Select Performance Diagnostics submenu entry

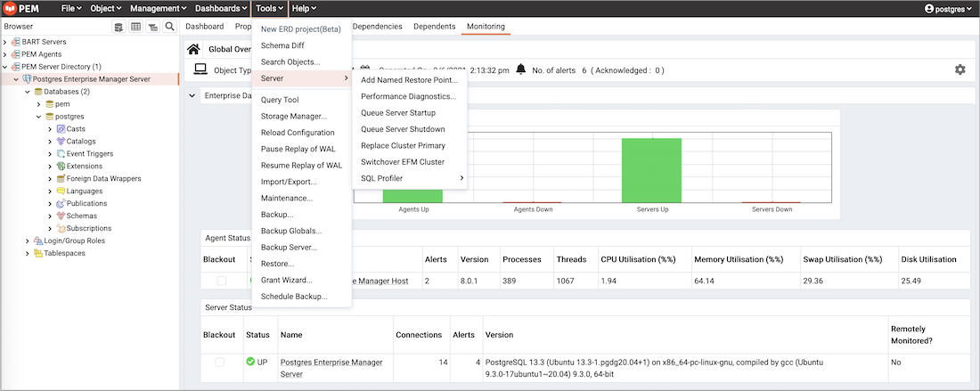click(410, 97)
